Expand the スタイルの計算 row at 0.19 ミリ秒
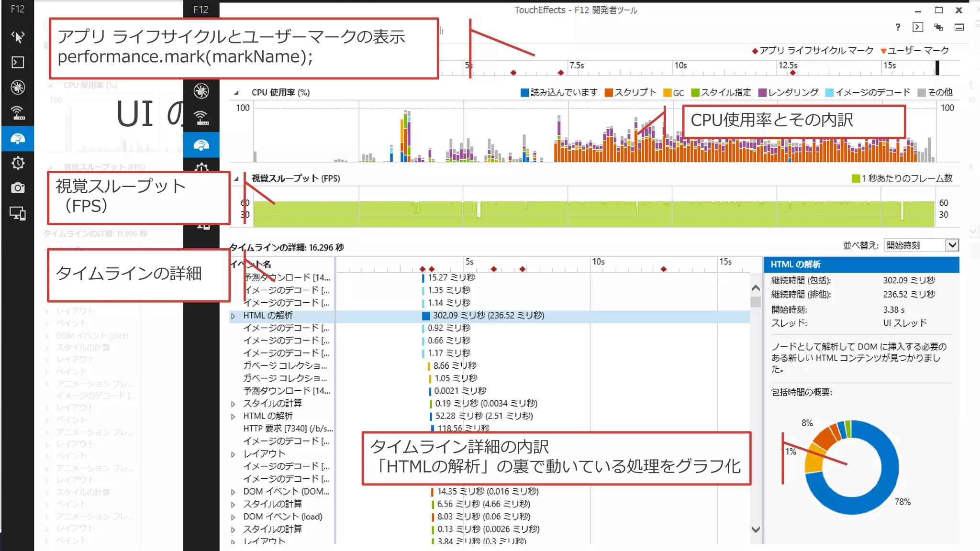 233,404
